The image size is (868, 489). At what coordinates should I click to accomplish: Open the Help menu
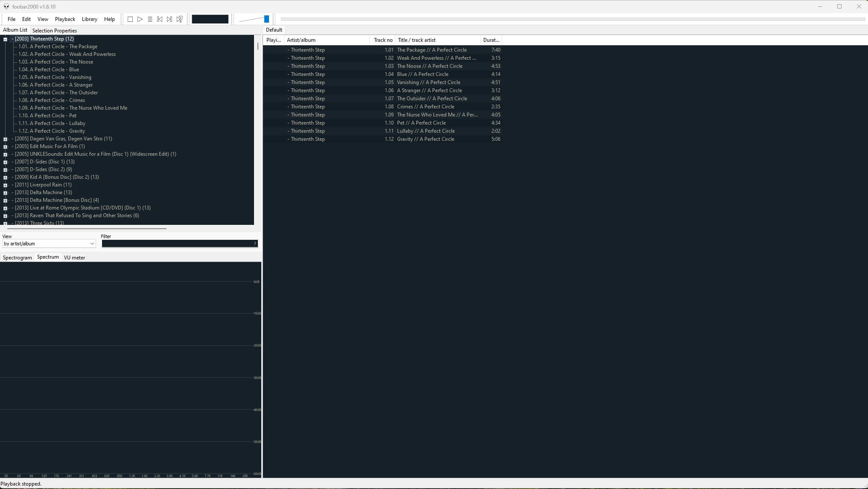(x=109, y=19)
